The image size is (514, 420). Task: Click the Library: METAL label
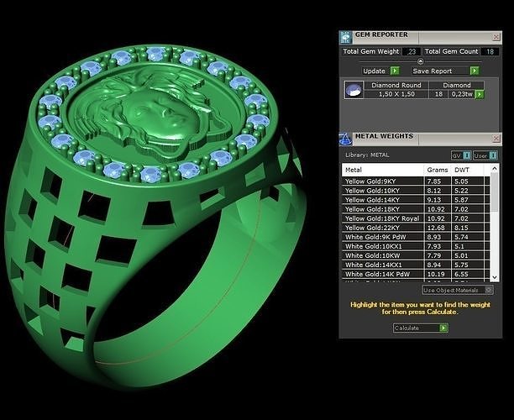pos(367,155)
